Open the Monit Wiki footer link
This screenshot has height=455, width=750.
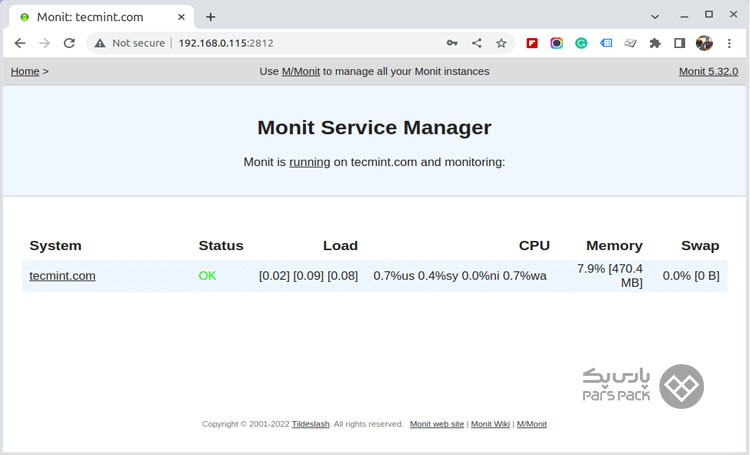[x=490, y=424]
